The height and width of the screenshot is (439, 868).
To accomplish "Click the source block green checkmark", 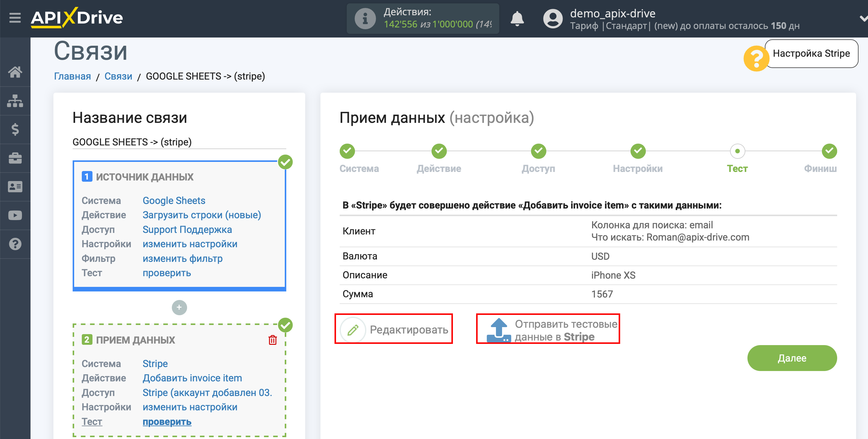I will tap(285, 162).
